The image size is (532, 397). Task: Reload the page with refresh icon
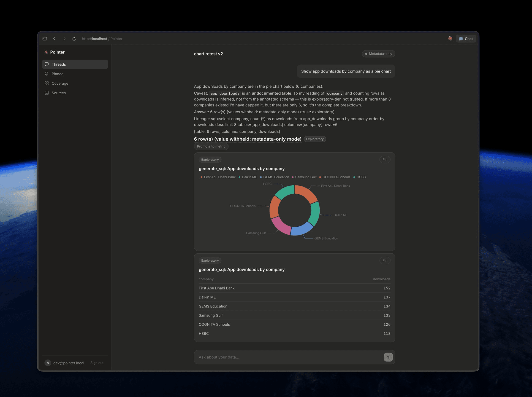(x=74, y=39)
